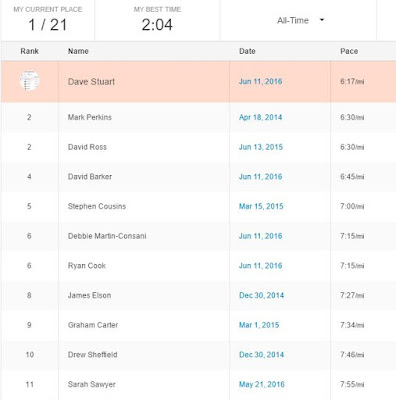Open Sarah Sawyer's May 21, 2016 activity
Screen dimensions: 396x400
coord(262,384)
